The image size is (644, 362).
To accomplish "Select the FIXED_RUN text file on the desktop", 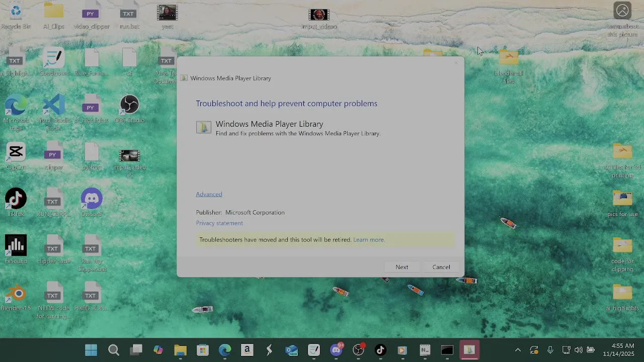I will [x=92, y=297].
